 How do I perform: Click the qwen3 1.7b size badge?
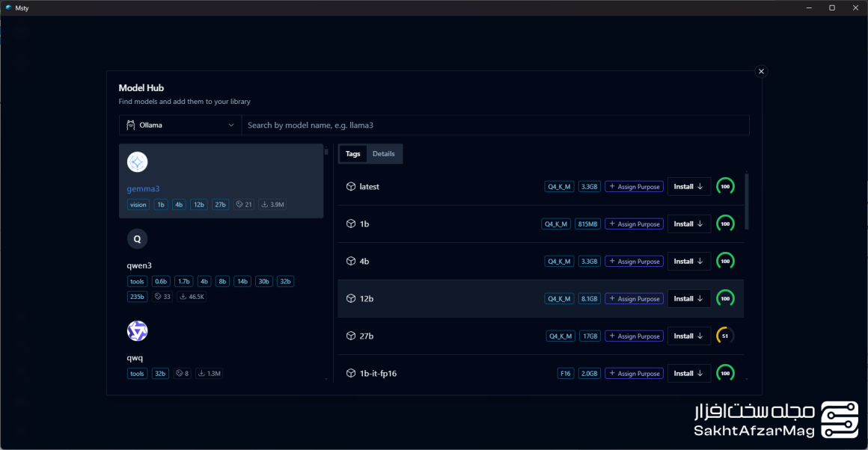point(184,281)
